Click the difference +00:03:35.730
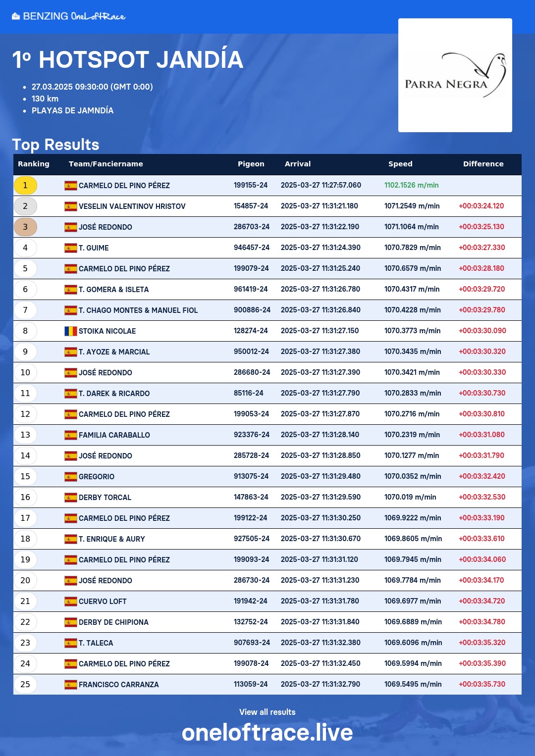This screenshot has width=535, height=756. pos(482,684)
